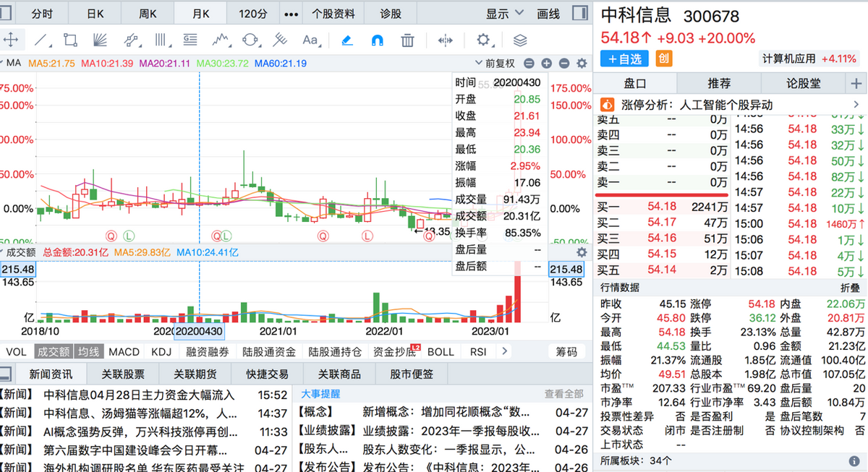This screenshot has width=868, height=472.
Task: Expand the 涨停分析 row chevron
Action: point(857,105)
